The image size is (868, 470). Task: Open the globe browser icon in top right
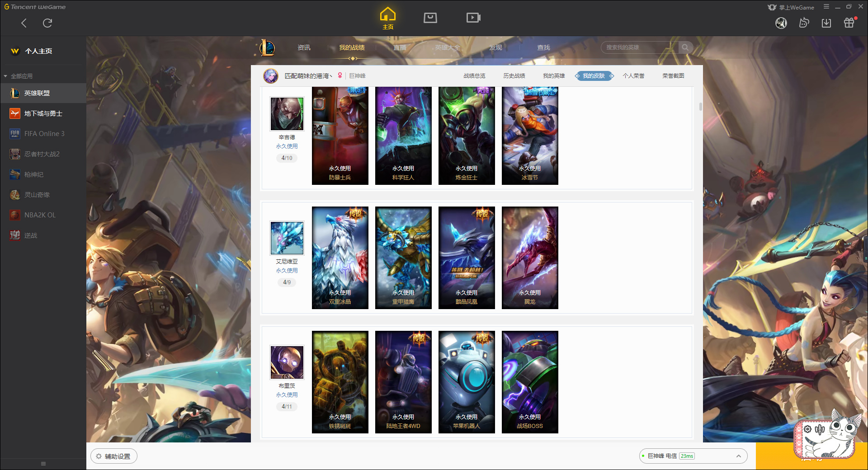coord(781,23)
